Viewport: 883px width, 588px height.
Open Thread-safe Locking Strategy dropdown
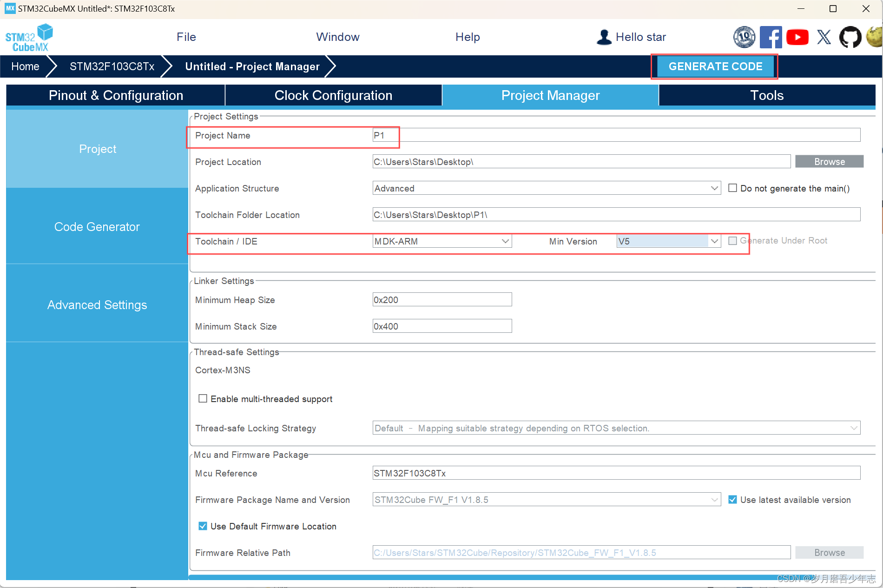616,428
